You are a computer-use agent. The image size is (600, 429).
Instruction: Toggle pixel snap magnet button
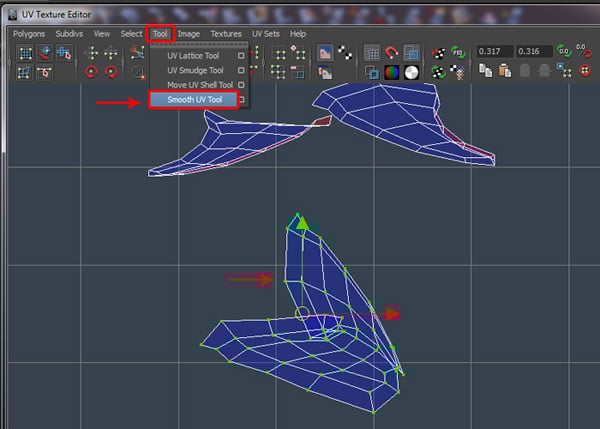[391, 52]
